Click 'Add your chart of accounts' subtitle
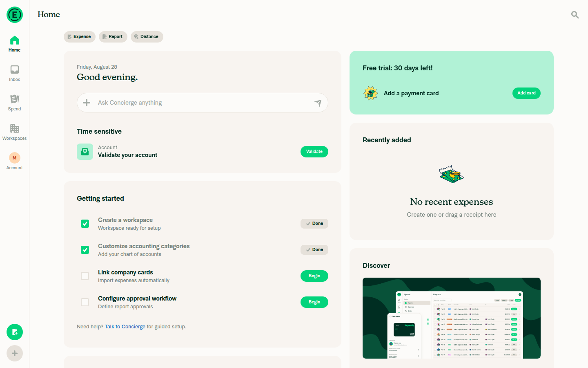Image resolution: width=588 pixels, height=368 pixels. (129, 254)
